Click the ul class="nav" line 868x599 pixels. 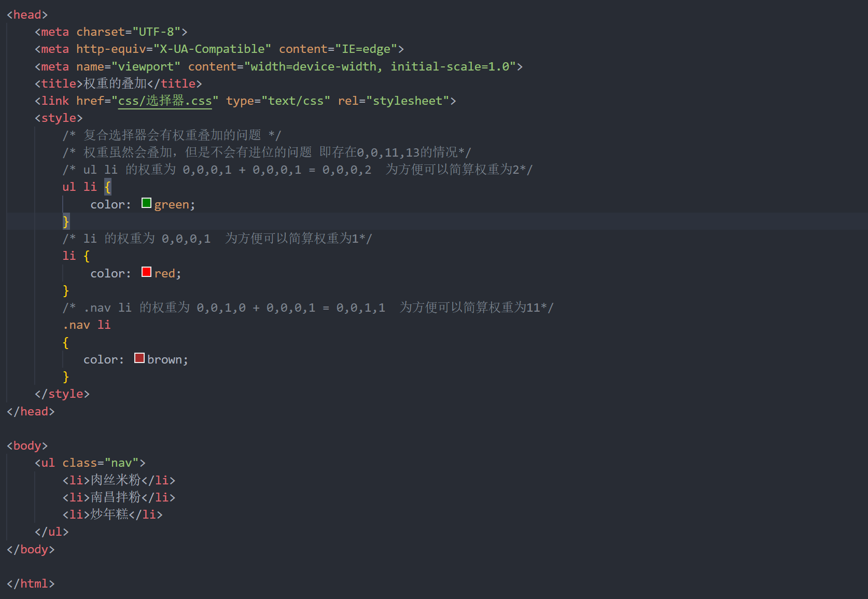pos(90,463)
